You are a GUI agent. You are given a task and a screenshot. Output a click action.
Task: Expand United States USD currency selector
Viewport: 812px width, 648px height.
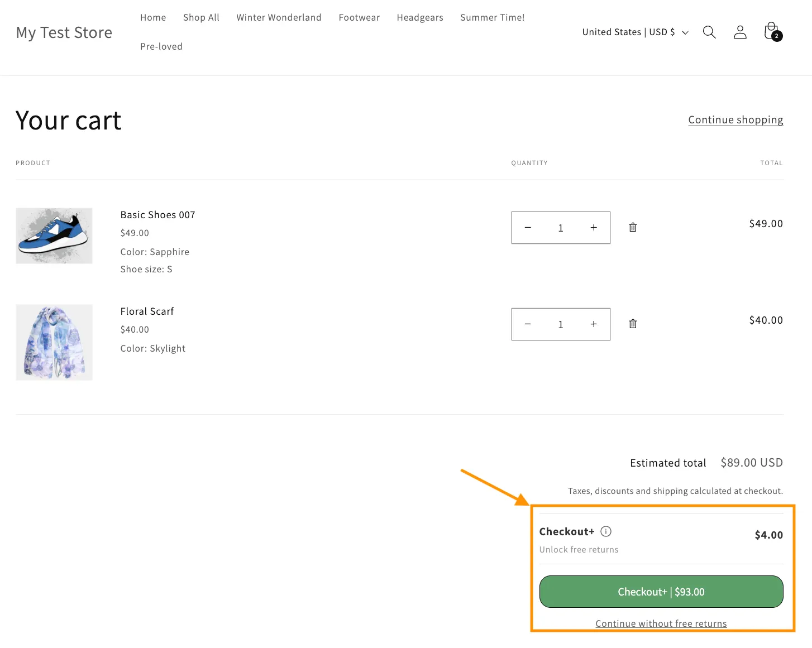click(635, 32)
